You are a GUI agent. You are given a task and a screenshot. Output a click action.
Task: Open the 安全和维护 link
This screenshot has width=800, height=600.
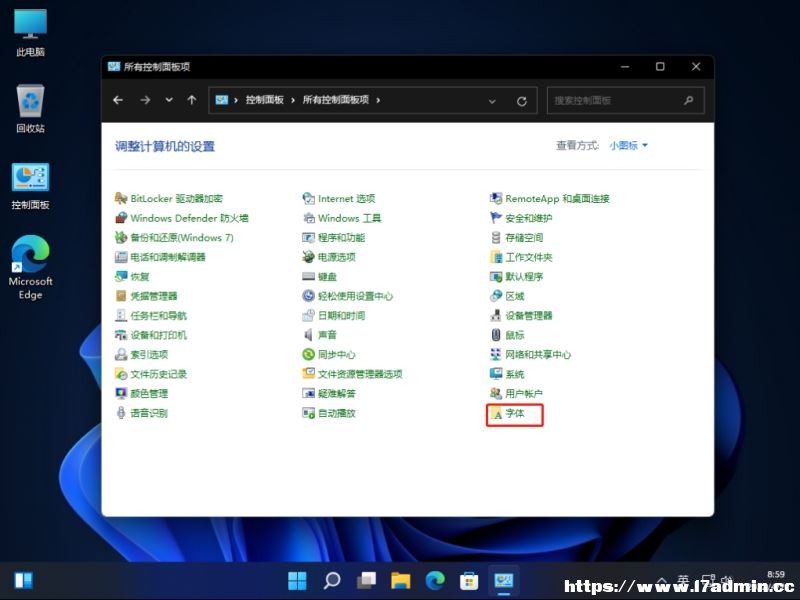pos(529,218)
